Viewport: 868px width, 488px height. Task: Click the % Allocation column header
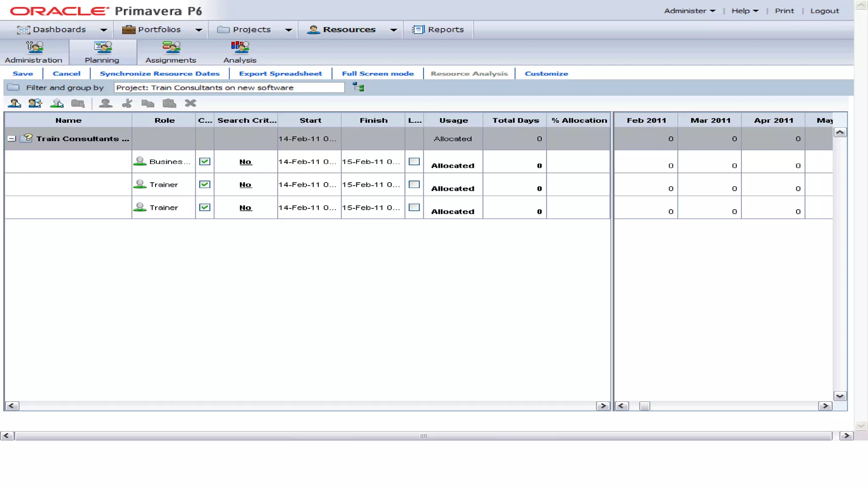click(x=579, y=120)
